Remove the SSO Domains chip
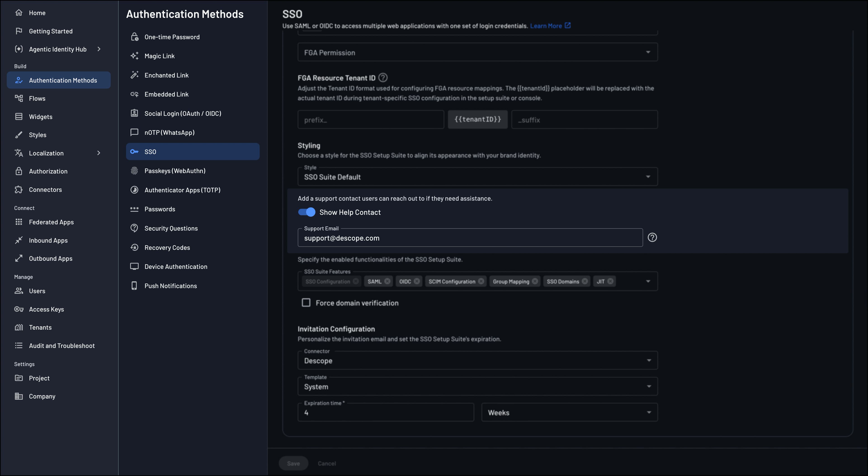The height and width of the screenshot is (476, 868). click(x=585, y=281)
